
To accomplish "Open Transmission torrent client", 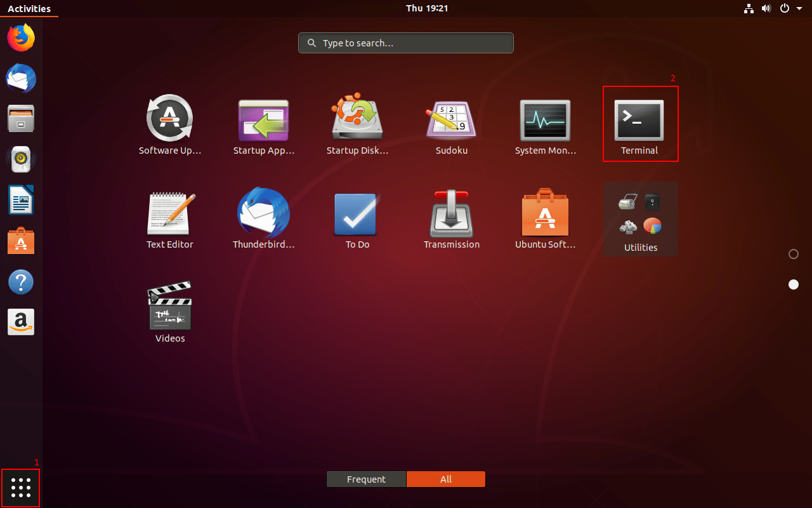I will [x=451, y=219].
